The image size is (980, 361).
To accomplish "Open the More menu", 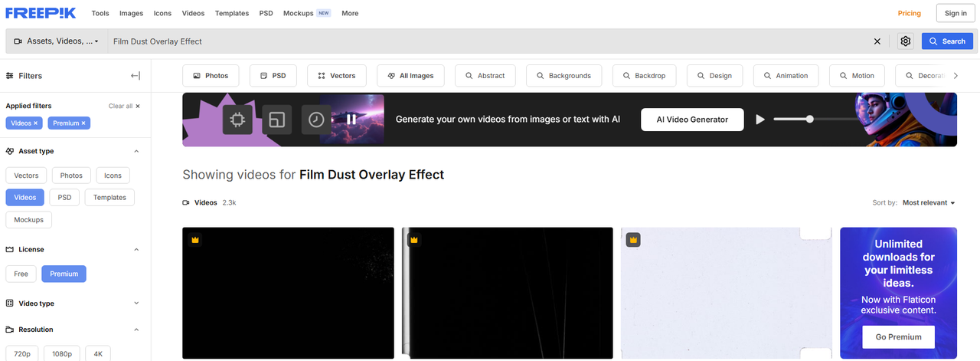I will coord(350,13).
